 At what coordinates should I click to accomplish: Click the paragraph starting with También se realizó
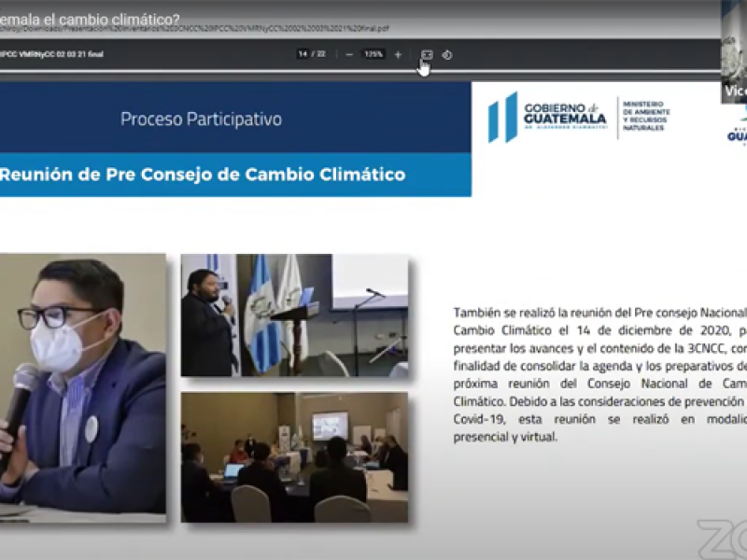tap(599, 373)
